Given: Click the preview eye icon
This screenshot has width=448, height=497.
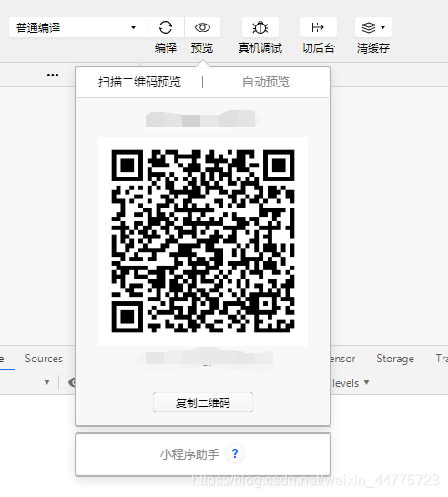Looking at the screenshot, I should (202, 27).
